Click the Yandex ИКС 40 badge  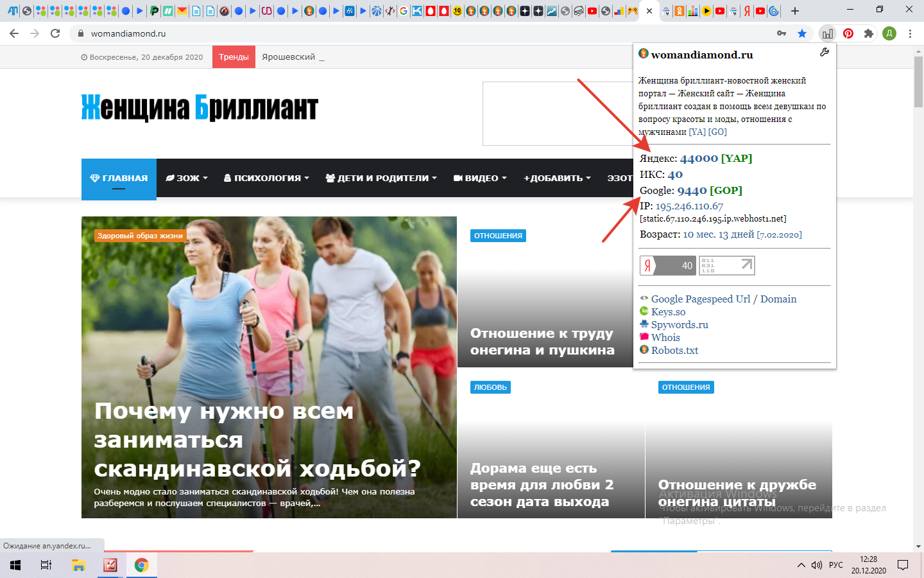coord(668,265)
